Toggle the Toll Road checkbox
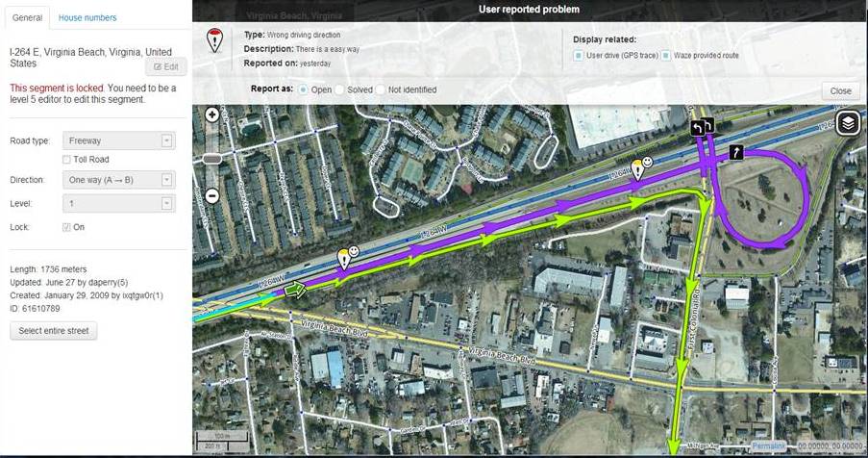This screenshot has height=458, width=868. point(66,160)
